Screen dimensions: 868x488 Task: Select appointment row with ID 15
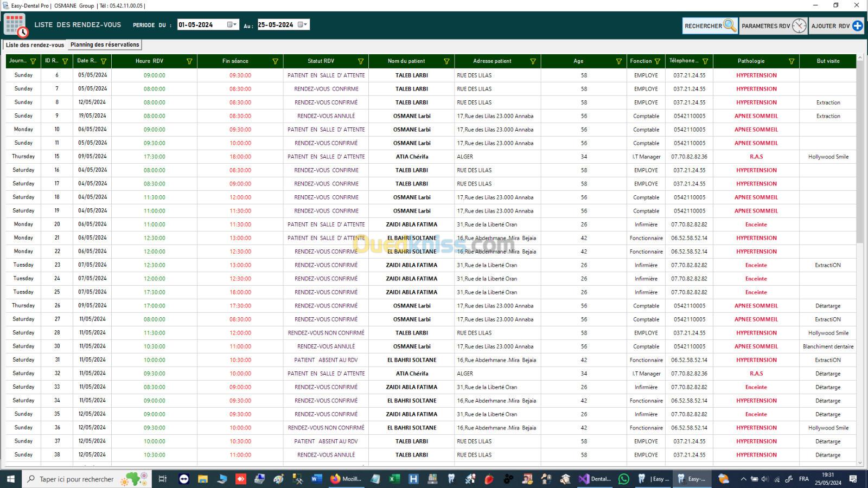(x=56, y=157)
